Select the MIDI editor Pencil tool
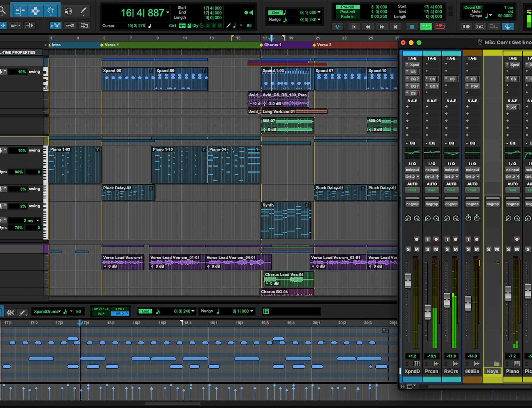 click(23, 312)
